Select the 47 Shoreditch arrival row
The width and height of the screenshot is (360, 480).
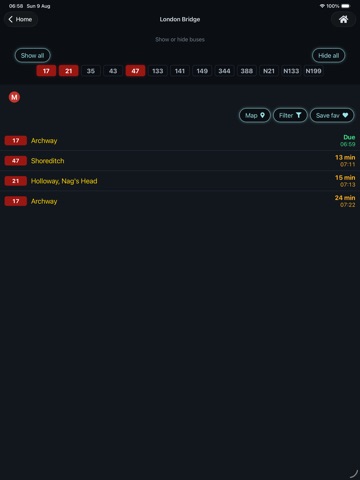coord(180,161)
